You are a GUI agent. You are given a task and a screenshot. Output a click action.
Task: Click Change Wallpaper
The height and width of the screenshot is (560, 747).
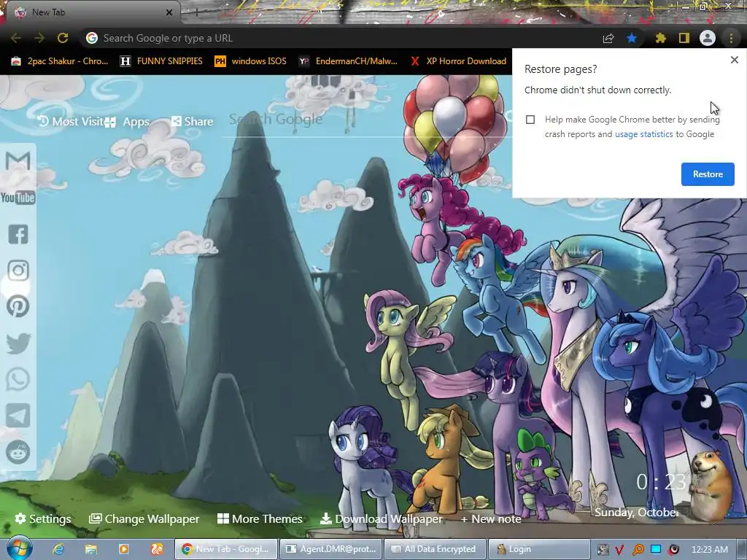tap(144, 518)
